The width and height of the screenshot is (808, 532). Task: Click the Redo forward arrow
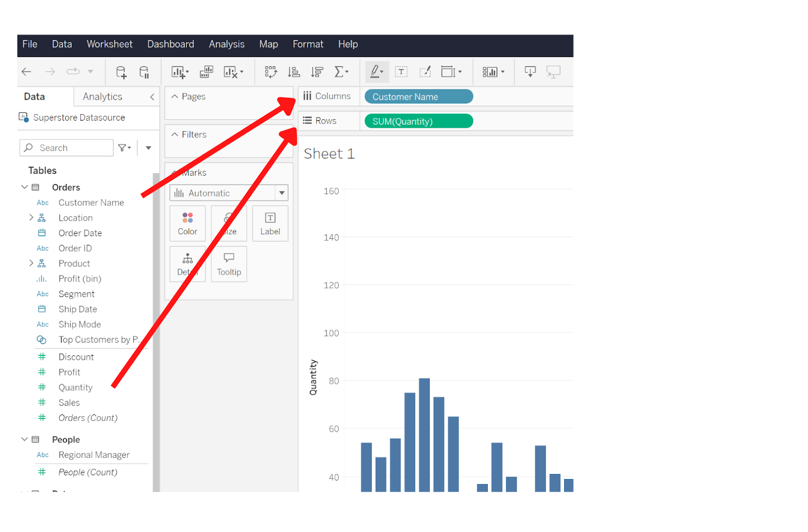point(50,72)
